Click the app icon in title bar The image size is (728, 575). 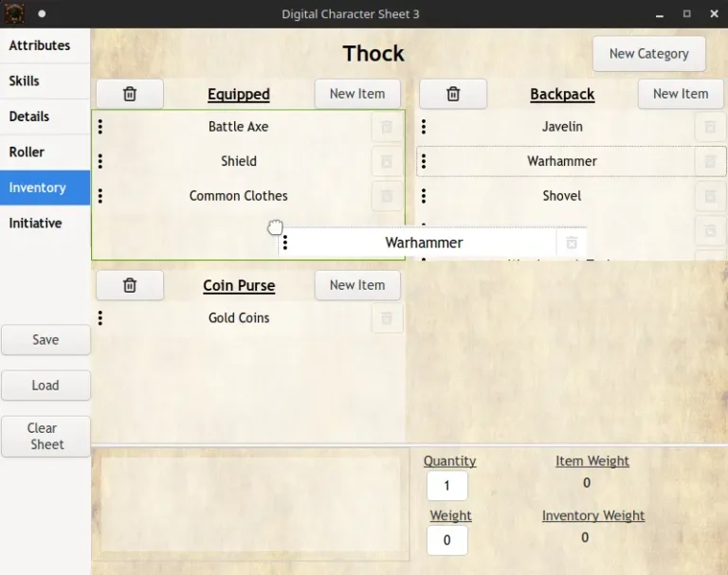pos(14,13)
